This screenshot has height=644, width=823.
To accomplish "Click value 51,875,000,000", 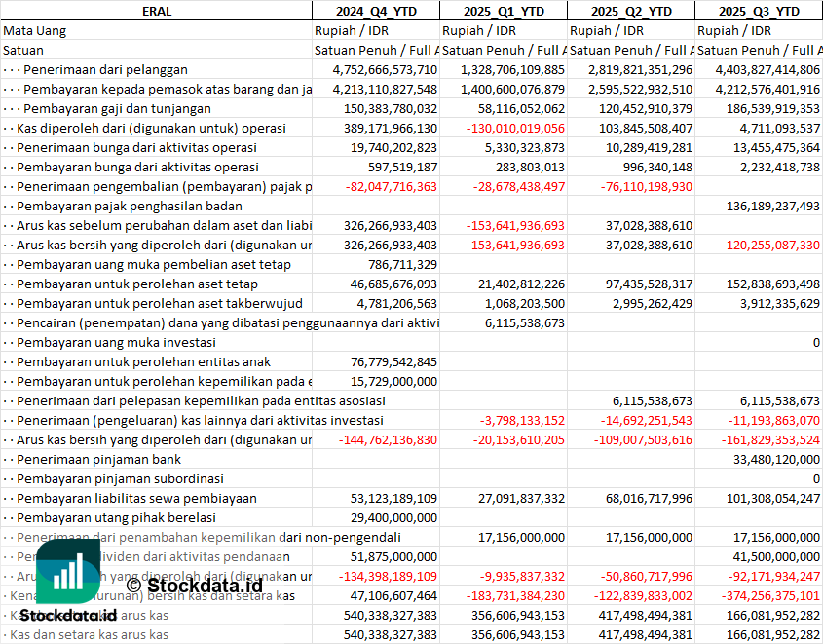I will (393, 557).
